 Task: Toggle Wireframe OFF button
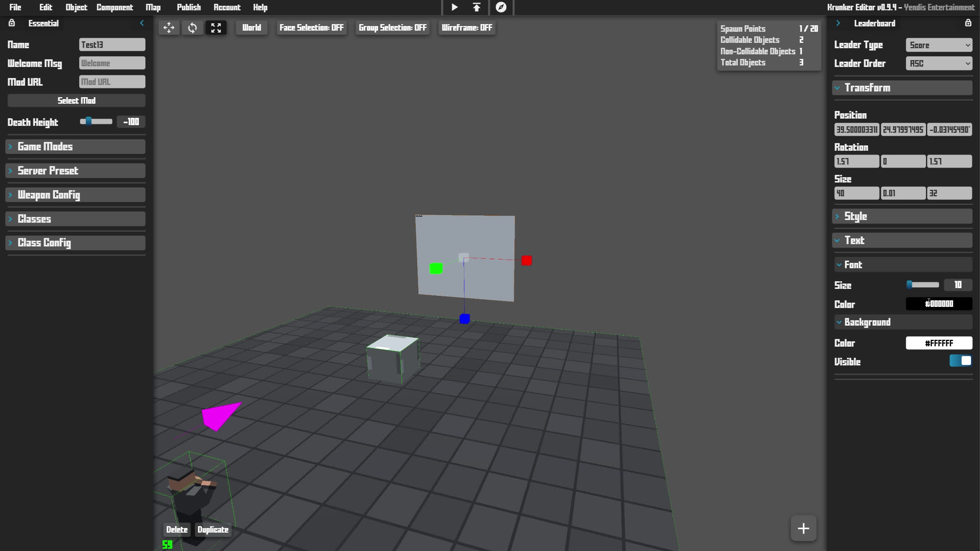(467, 28)
